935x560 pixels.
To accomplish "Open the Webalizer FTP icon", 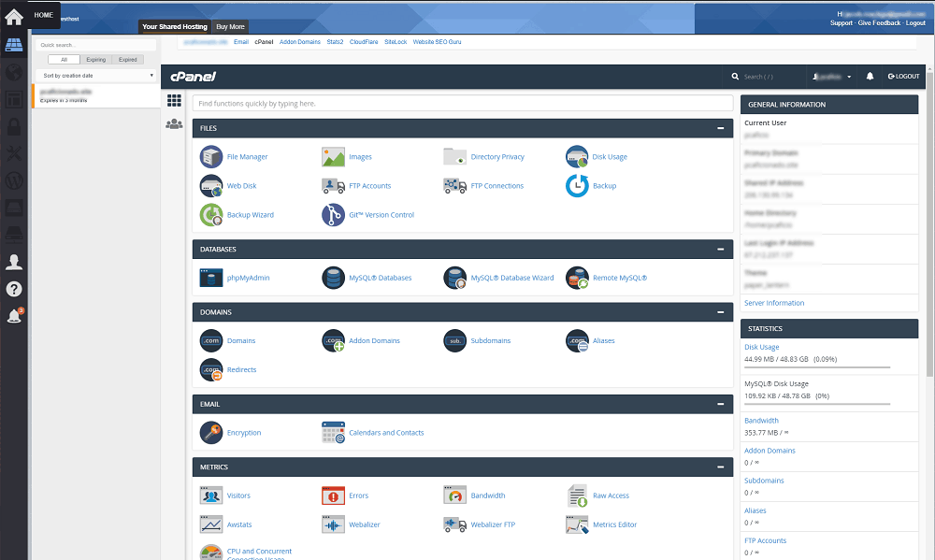I will point(455,524).
